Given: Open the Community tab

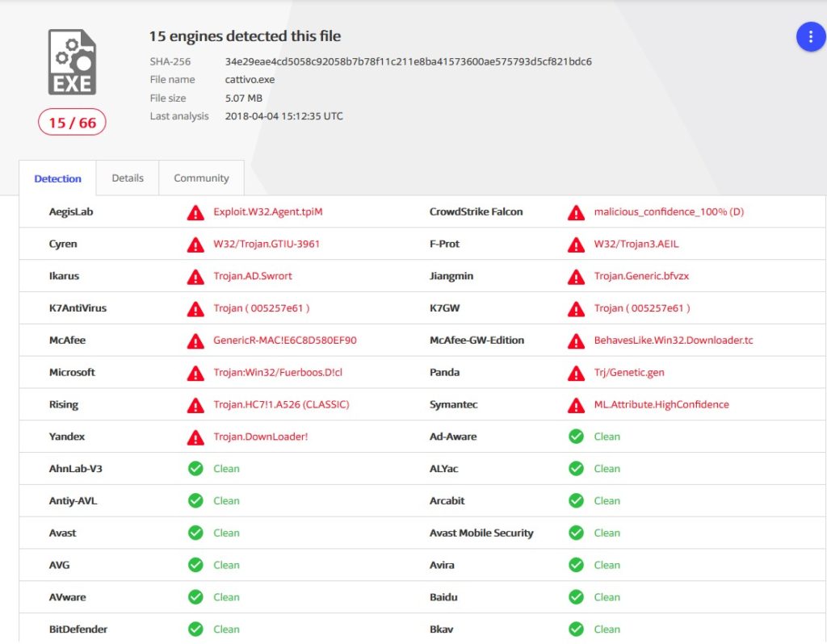Looking at the screenshot, I should (x=201, y=178).
